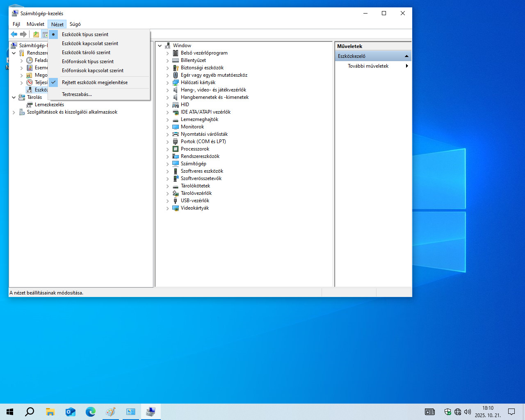Image resolution: width=525 pixels, height=420 pixels.
Task: Click the Számítógép computer icon in device list
Action: [176, 164]
